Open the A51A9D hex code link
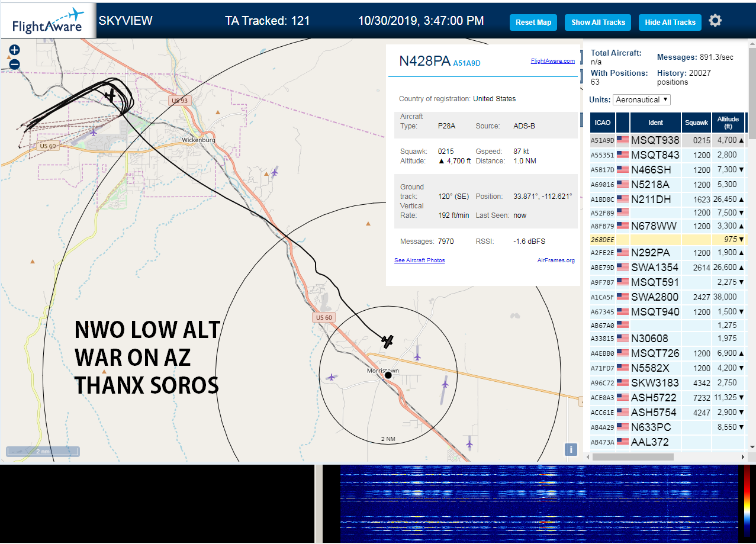The height and width of the screenshot is (544, 756). click(467, 63)
